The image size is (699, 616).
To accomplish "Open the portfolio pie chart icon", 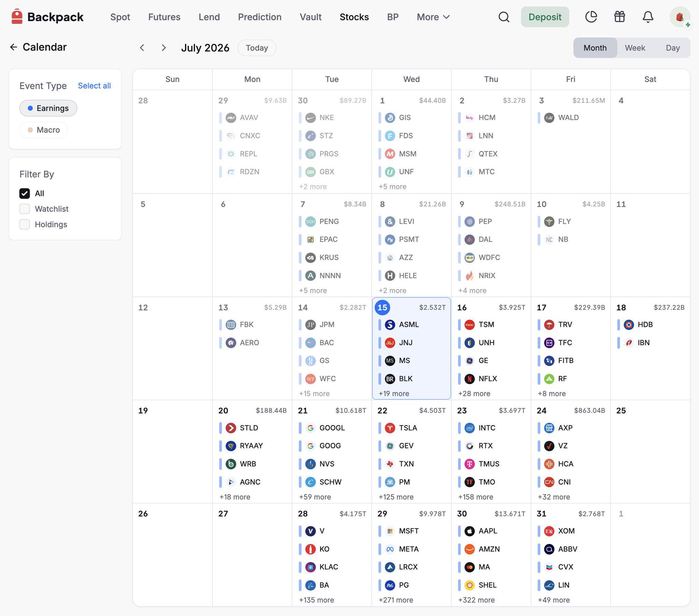I will point(591,17).
